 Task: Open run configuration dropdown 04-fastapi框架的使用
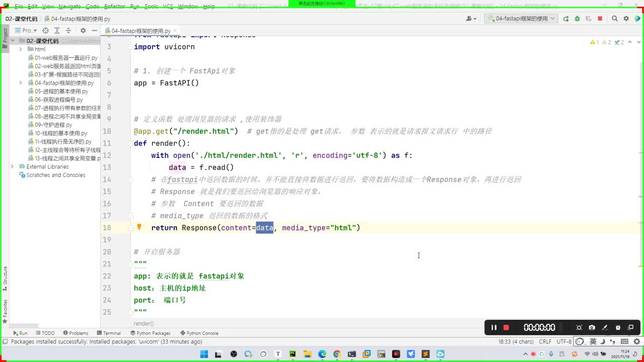point(520,19)
